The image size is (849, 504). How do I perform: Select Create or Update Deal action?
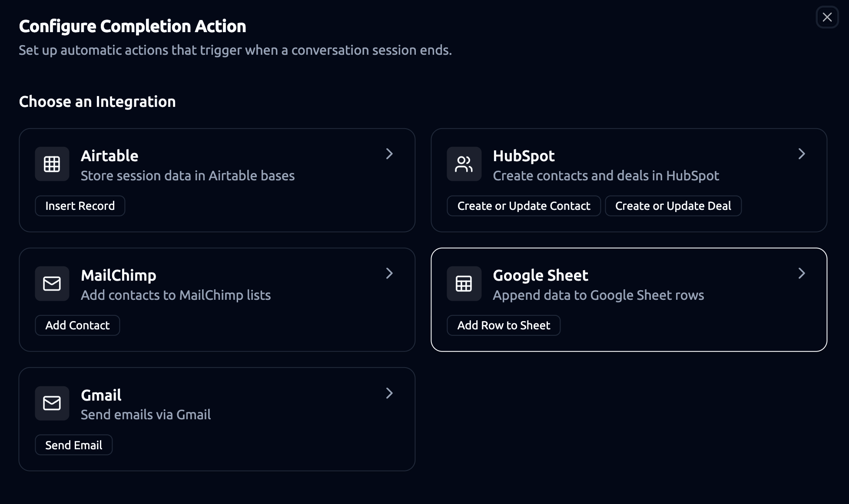[x=673, y=206]
